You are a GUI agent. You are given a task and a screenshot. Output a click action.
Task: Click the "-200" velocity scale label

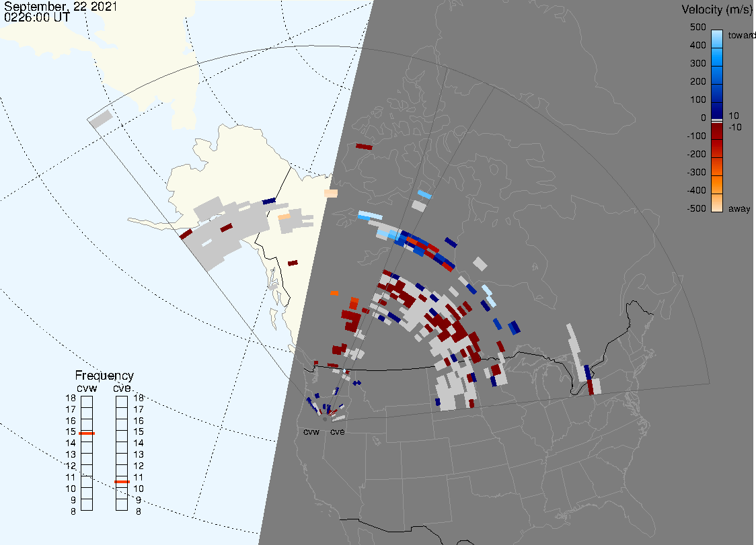(x=696, y=154)
